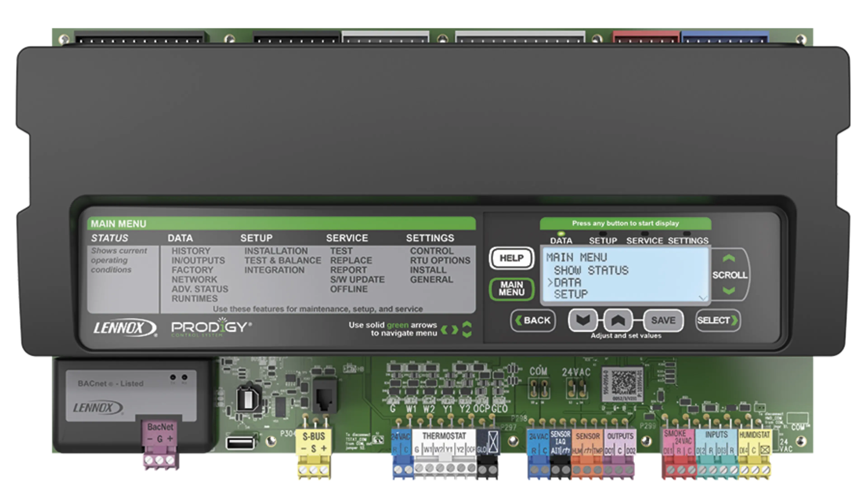Click the SETUP indicator LED above display
The width and height of the screenshot is (868, 492).
603,234
